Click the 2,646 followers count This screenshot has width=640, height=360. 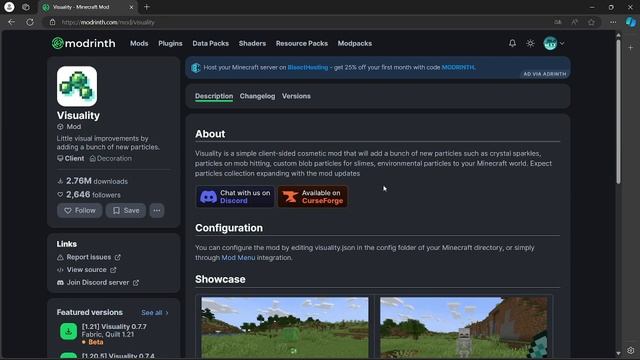89,195
